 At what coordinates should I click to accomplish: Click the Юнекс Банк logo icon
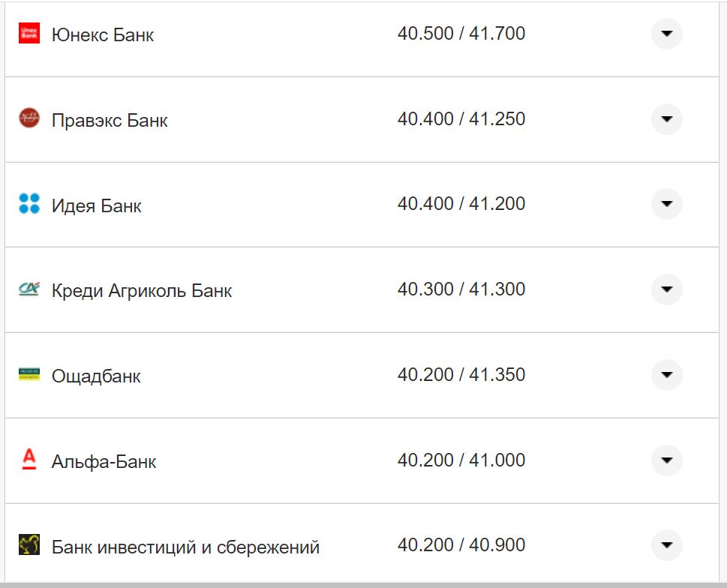(x=29, y=33)
